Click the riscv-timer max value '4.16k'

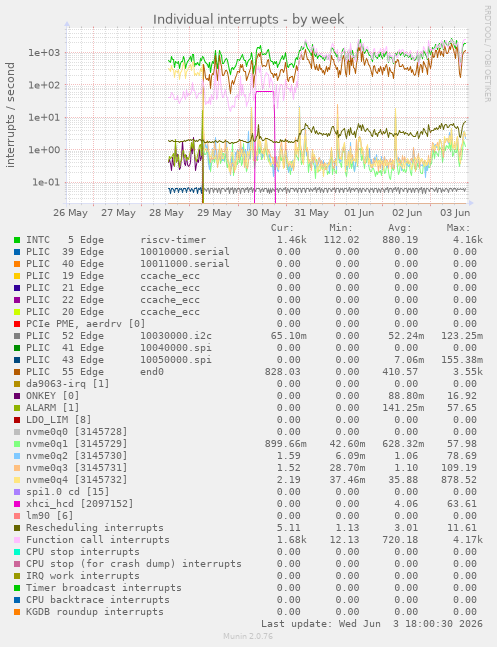[x=467, y=240]
